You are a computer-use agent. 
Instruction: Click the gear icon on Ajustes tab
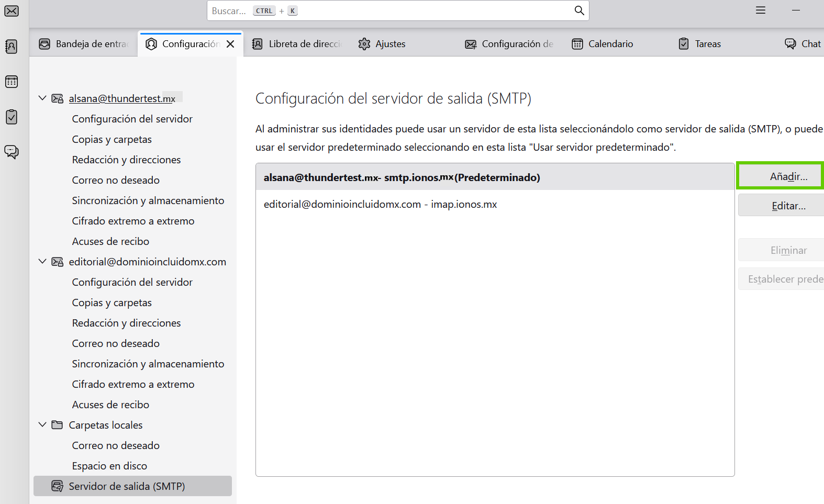(x=364, y=44)
